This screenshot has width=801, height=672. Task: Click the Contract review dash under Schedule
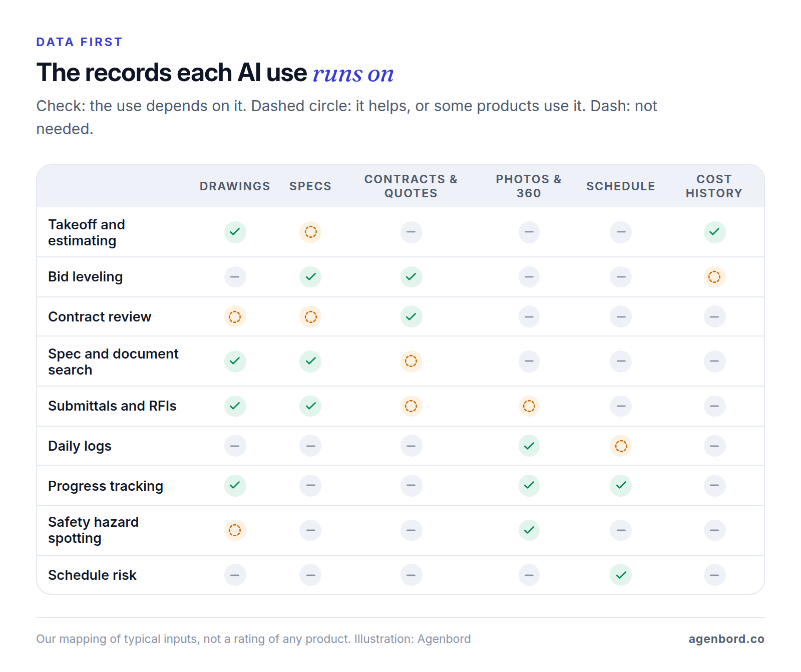(621, 316)
